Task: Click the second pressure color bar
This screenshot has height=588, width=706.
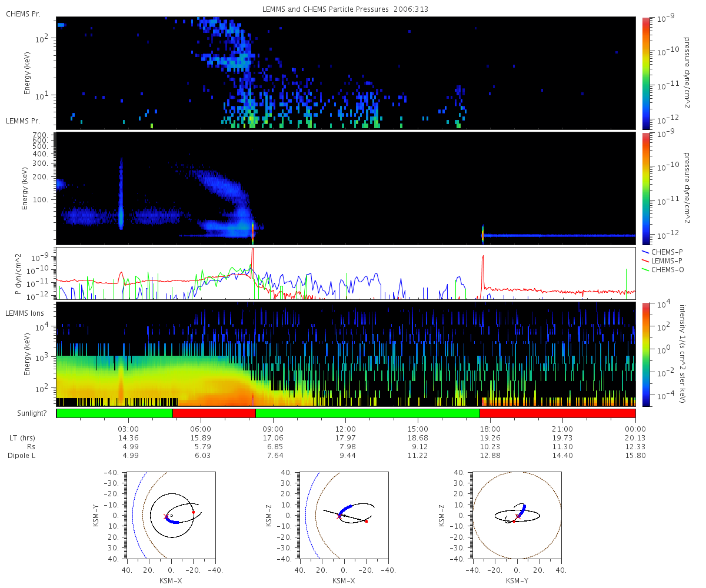Action: pos(645,188)
